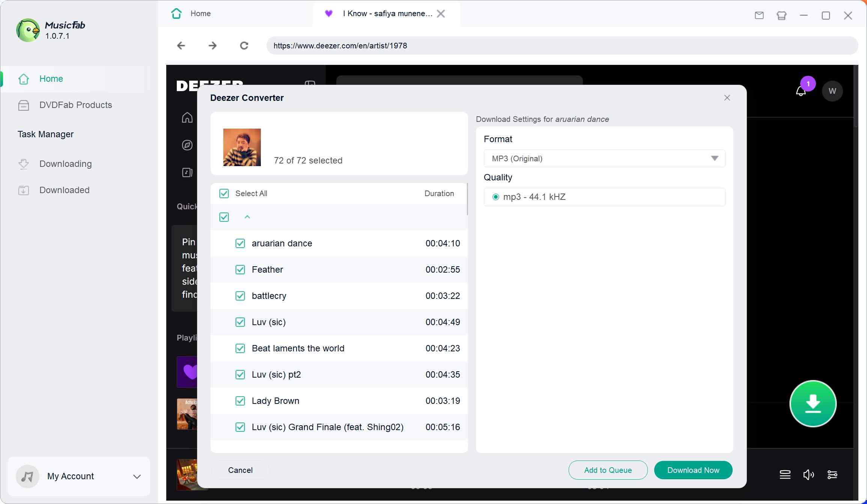The image size is (867, 504).
Task: Collapse the track group chevron
Action: (x=247, y=217)
